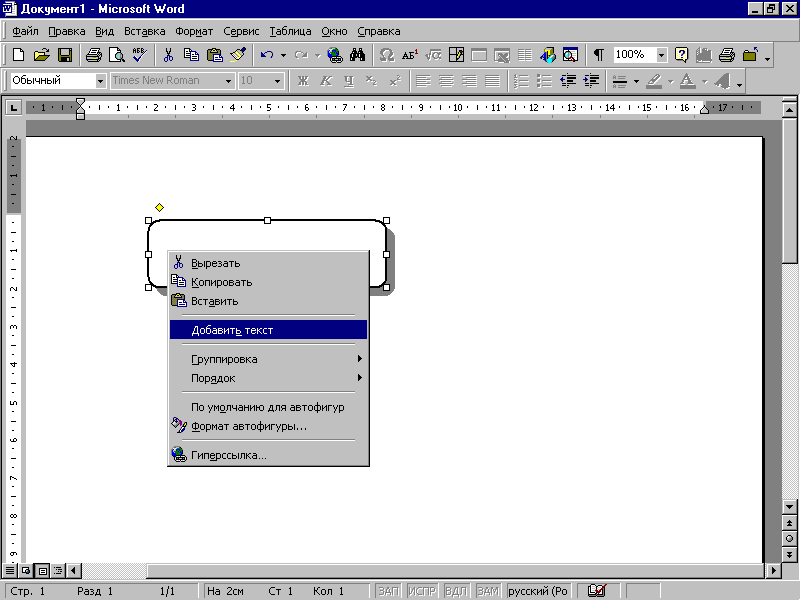Choose Формат автофигуры... in context menu
800x600 pixels.
(x=268, y=426)
